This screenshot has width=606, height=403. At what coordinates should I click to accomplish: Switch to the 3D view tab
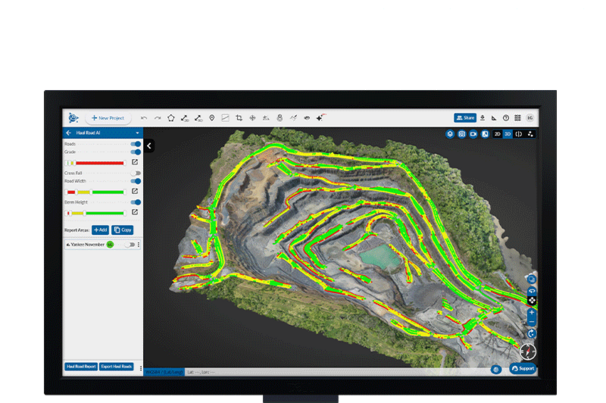[x=508, y=134]
